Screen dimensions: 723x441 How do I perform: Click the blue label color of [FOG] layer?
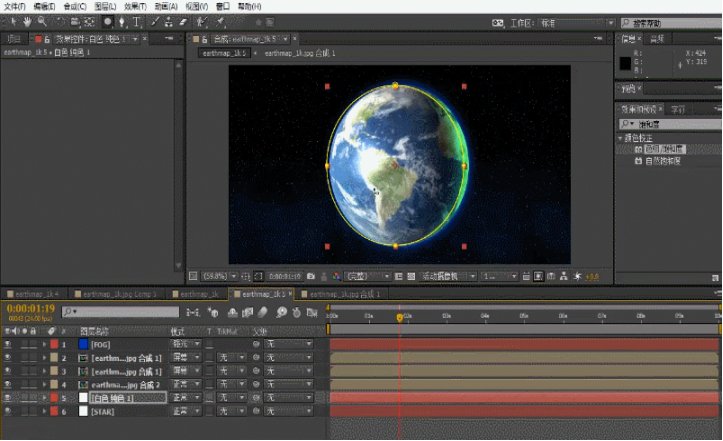pyautogui.click(x=83, y=344)
